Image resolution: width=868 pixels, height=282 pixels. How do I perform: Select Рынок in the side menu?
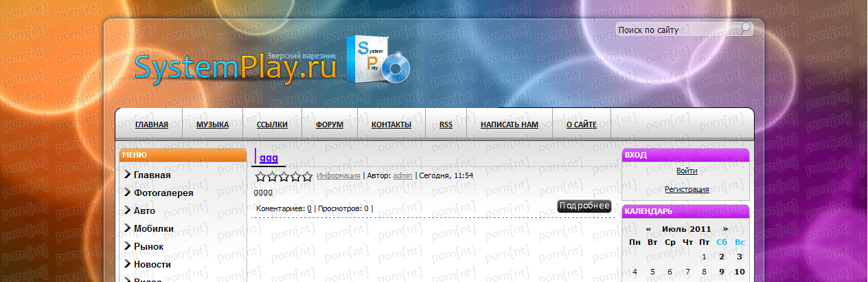[148, 247]
